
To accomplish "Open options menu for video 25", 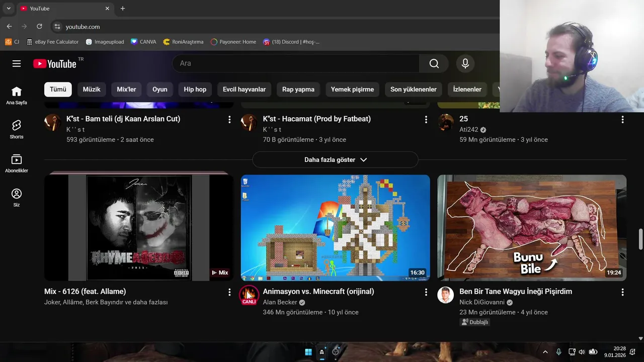I will (622, 120).
